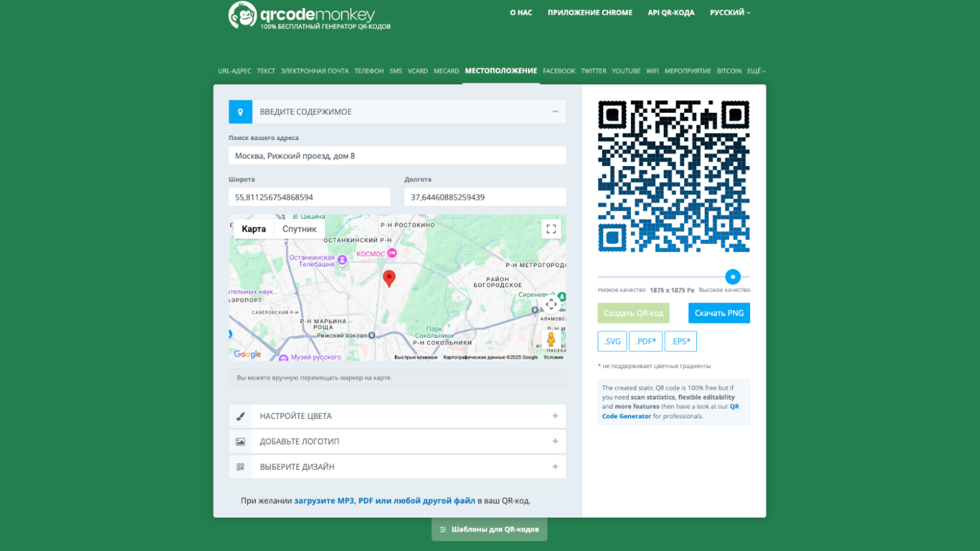Open the QR Code Generator link
980x551 pixels.
(x=671, y=412)
